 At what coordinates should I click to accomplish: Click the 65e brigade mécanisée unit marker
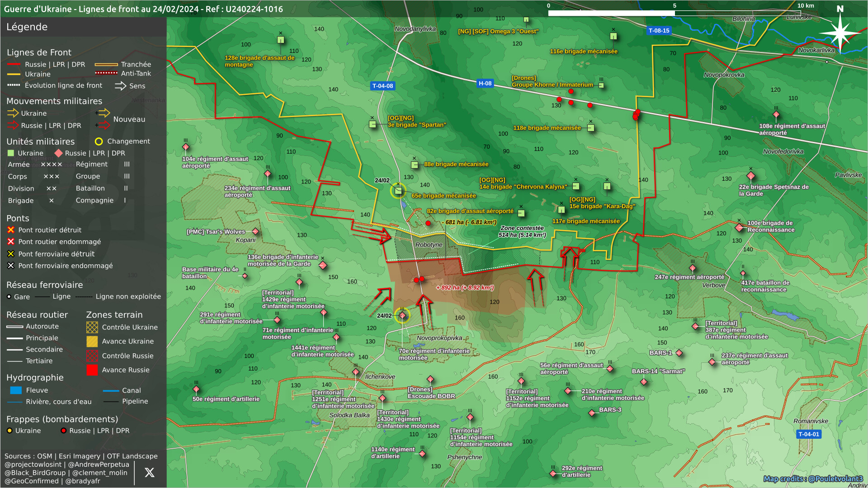point(398,191)
